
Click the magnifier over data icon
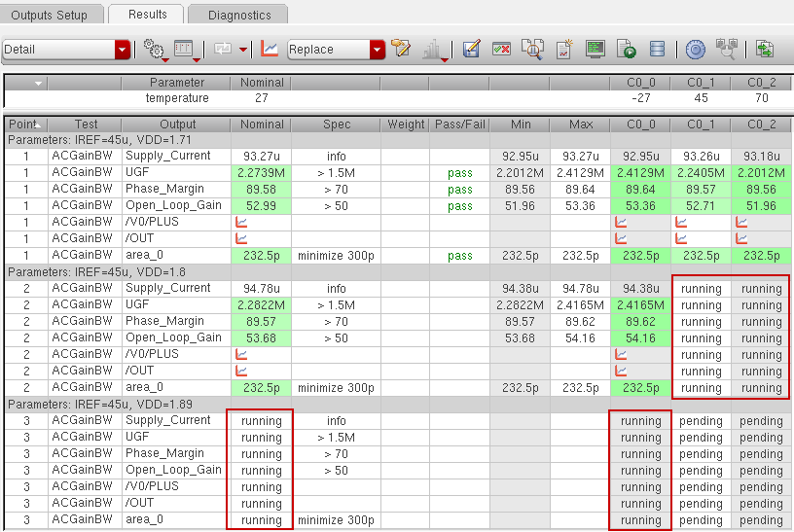pos(532,49)
